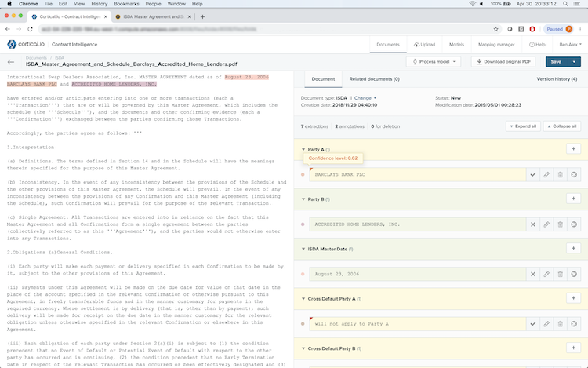Go to the Models navigation tab
Viewport: 588px width, 368px height.
[x=456, y=44]
